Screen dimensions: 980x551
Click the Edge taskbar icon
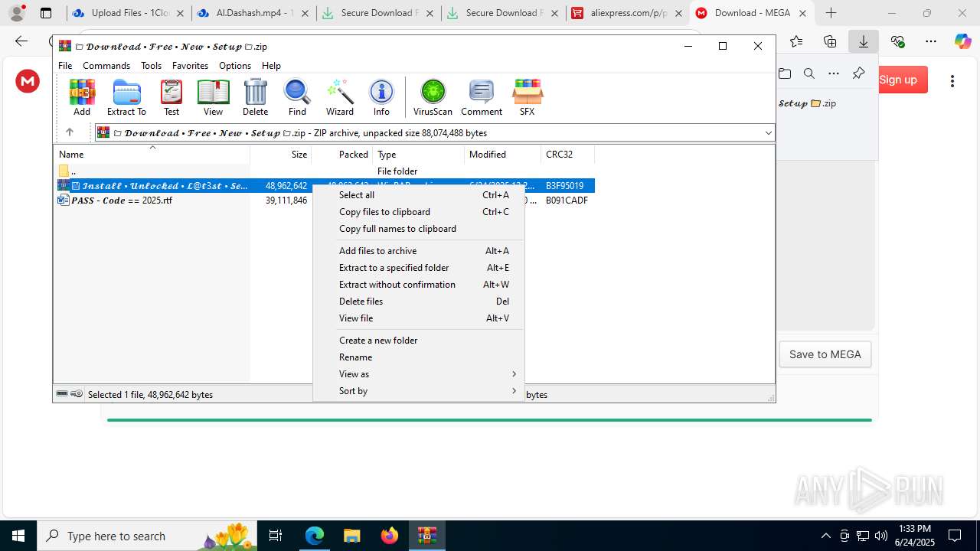click(x=315, y=536)
